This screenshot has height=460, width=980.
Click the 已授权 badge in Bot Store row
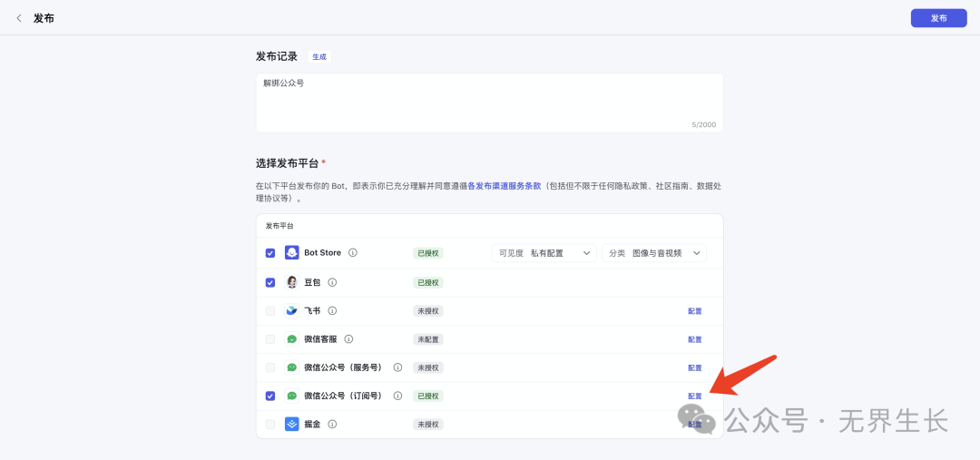coord(428,253)
